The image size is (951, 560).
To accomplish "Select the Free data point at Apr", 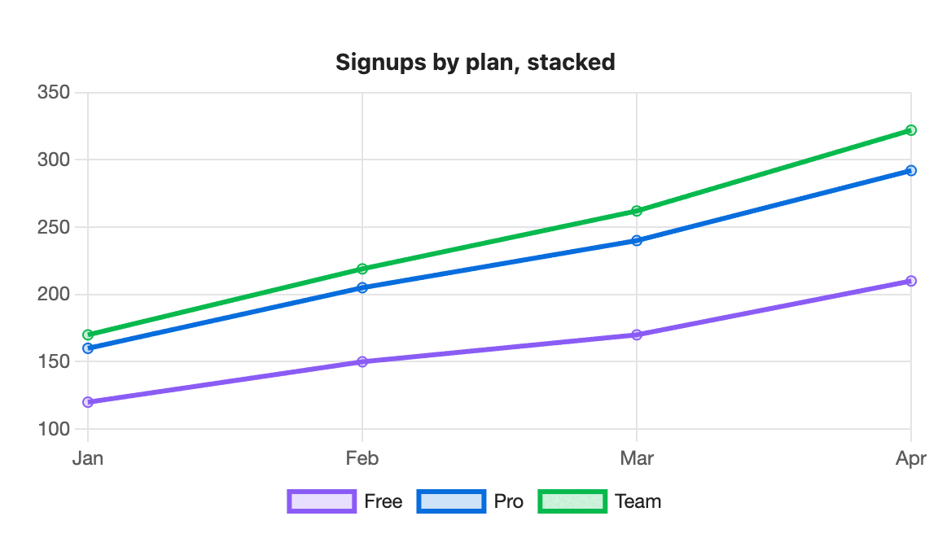I will 911,281.
